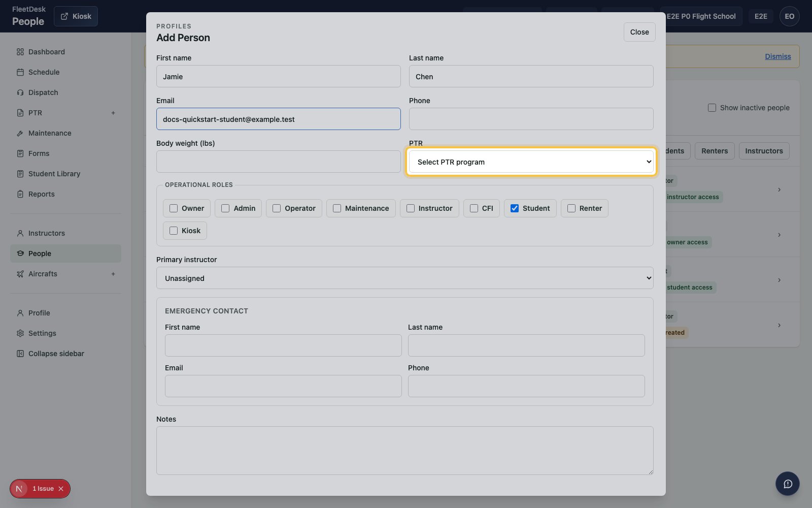Click the Settings gear icon
The width and height of the screenshot is (812, 508).
20,333
